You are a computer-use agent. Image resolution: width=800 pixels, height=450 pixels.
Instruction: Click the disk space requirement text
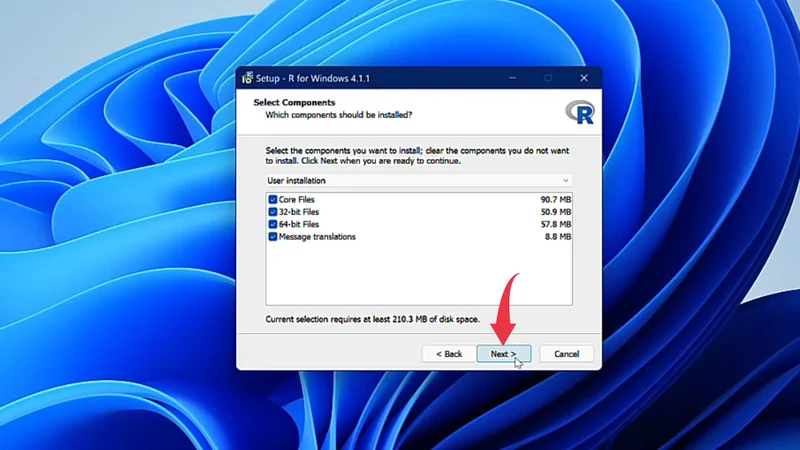coord(372,319)
